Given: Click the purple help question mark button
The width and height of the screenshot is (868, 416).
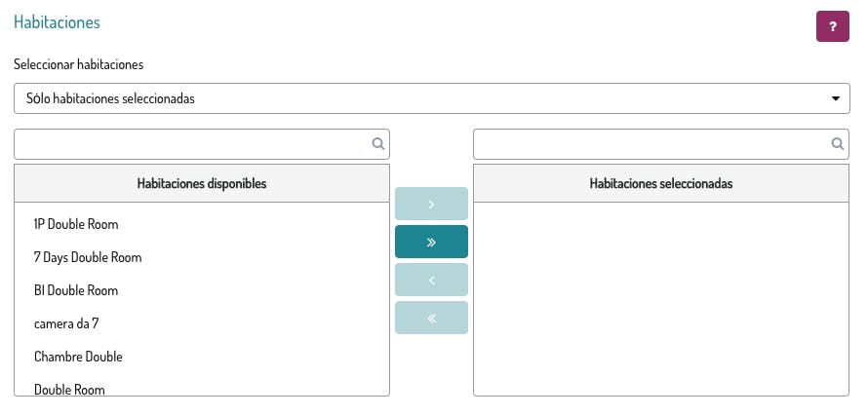Looking at the screenshot, I should click(832, 27).
